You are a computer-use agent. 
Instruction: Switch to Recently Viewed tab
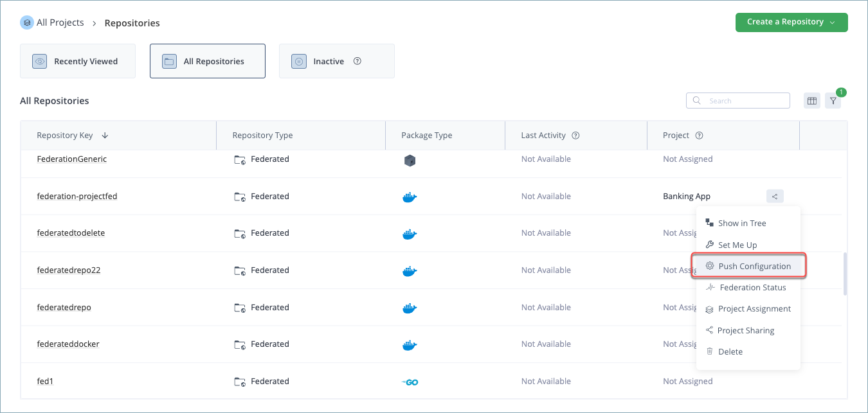point(78,61)
